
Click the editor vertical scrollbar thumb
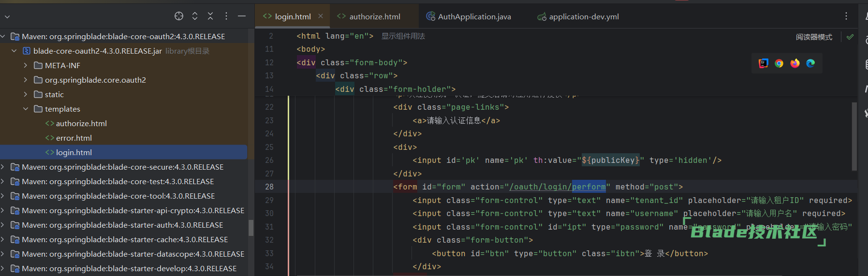(854, 136)
